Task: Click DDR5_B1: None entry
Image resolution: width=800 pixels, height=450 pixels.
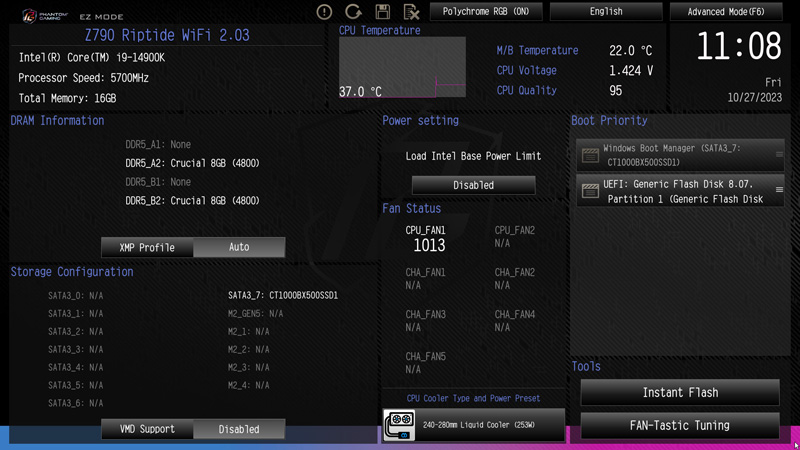Action: [x=158, y=182]
